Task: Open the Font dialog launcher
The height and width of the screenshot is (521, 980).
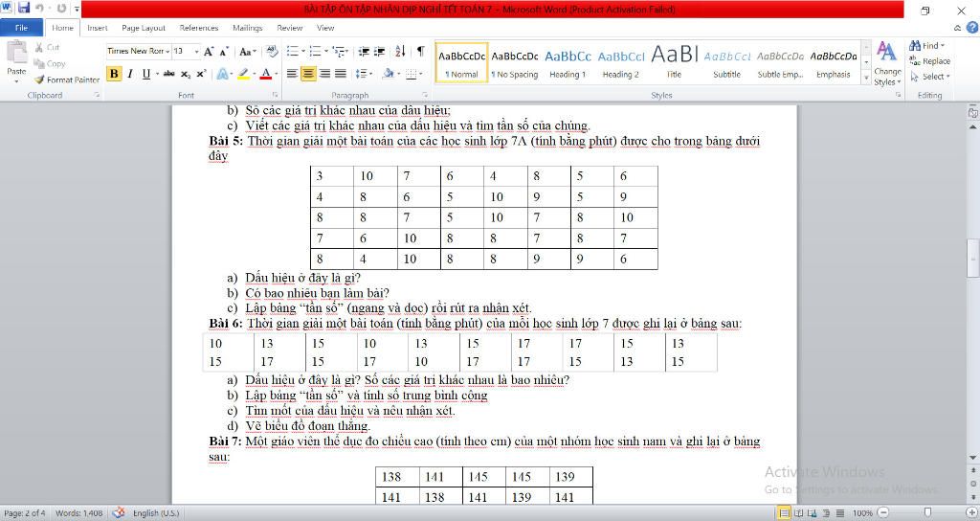Action: click(x=275, y=95)
